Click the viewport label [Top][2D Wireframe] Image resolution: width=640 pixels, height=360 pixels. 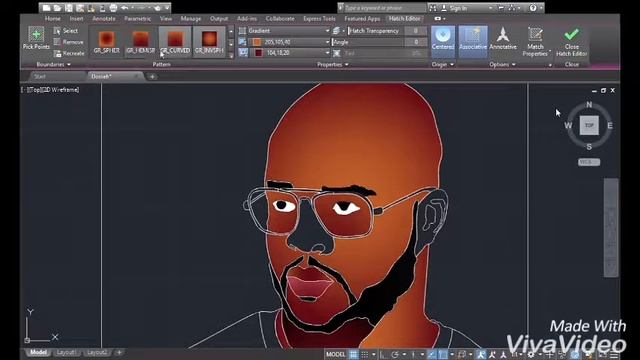coord(50,90)
